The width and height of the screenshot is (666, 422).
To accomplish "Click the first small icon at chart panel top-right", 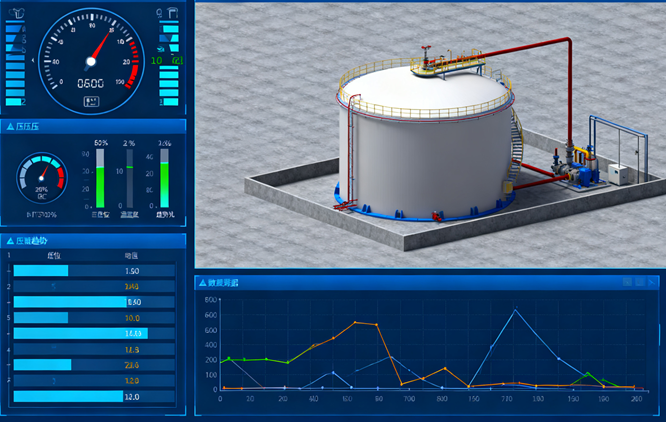I will tap(627, 283).
